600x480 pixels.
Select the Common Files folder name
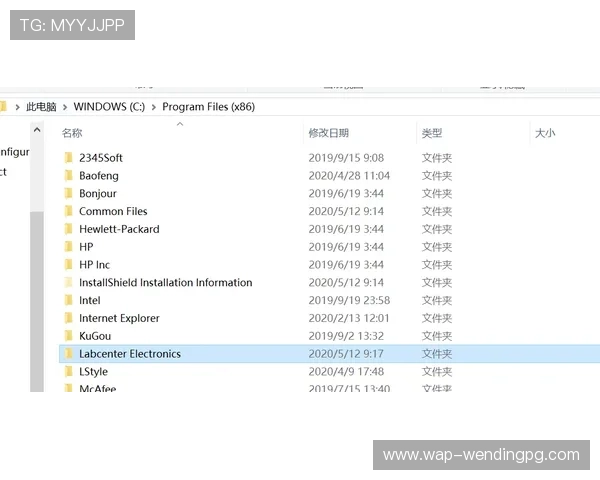coord(113,211)
